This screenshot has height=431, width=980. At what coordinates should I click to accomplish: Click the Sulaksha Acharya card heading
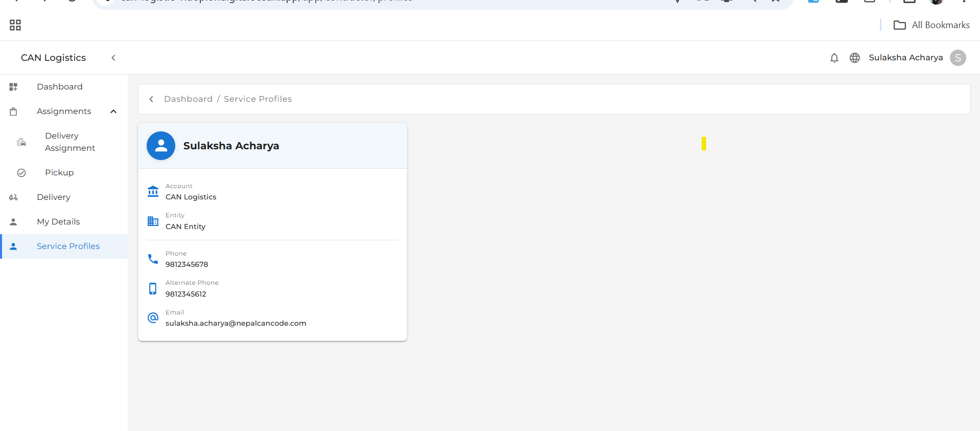click(x=231, y=146)
